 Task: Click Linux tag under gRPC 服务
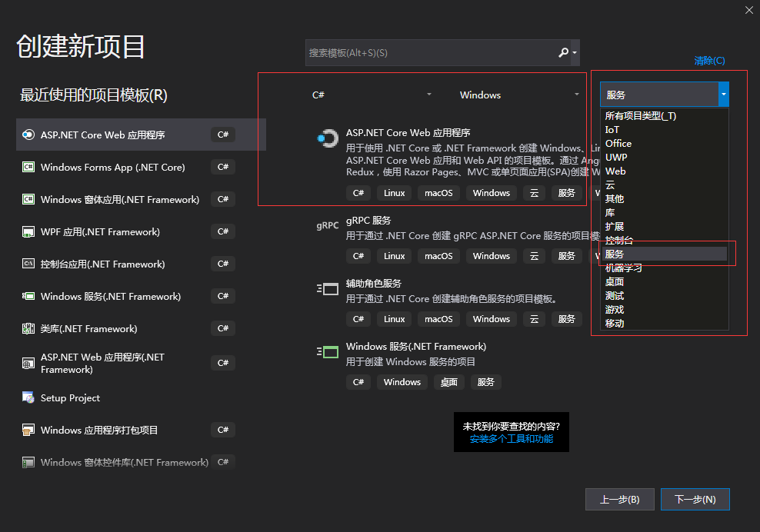tap(394, 256)
